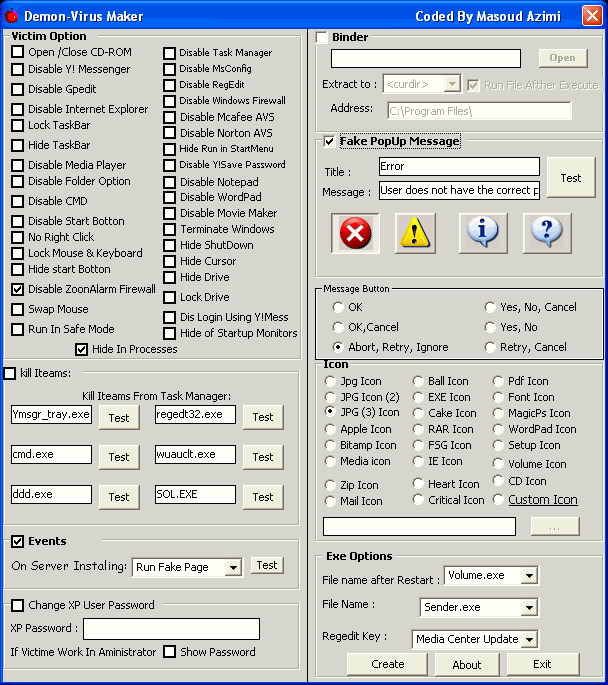This screenshot has height=685, width=608.
Task: Toggle the Swap Mouse checkbox
Action: (x=18, y=309)
